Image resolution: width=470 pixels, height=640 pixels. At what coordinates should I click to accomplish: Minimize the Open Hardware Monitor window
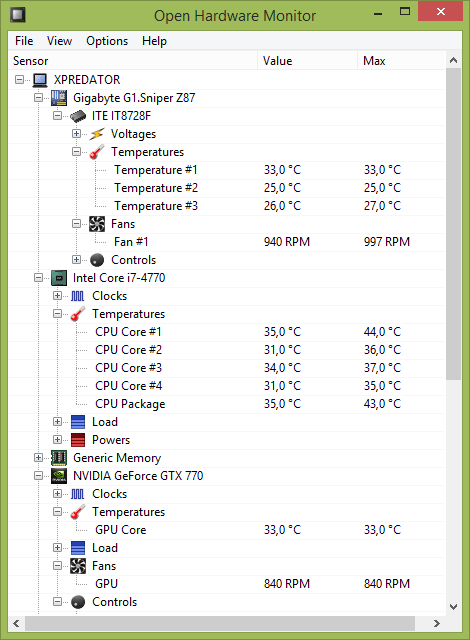click(x=378, y=14)
